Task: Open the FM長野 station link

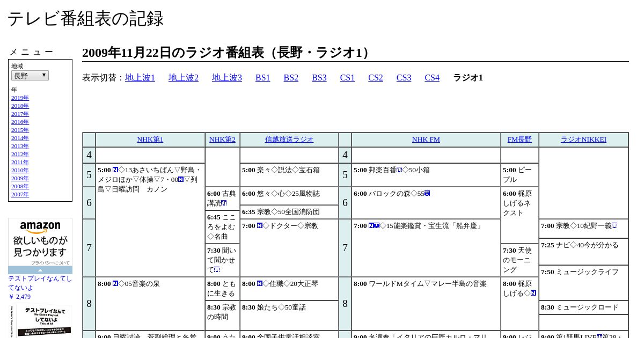Action: [519, 139]
